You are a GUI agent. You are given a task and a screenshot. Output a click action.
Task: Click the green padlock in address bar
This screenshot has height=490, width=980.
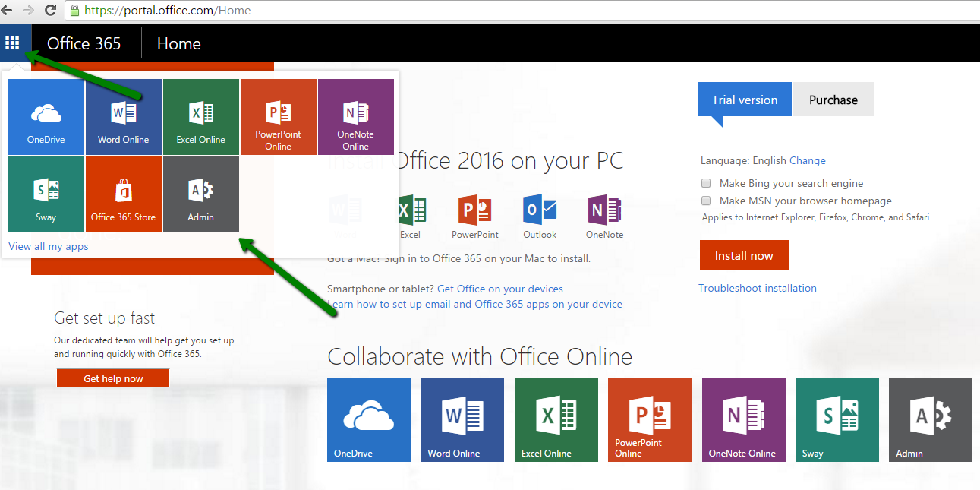tap(74, 11)
